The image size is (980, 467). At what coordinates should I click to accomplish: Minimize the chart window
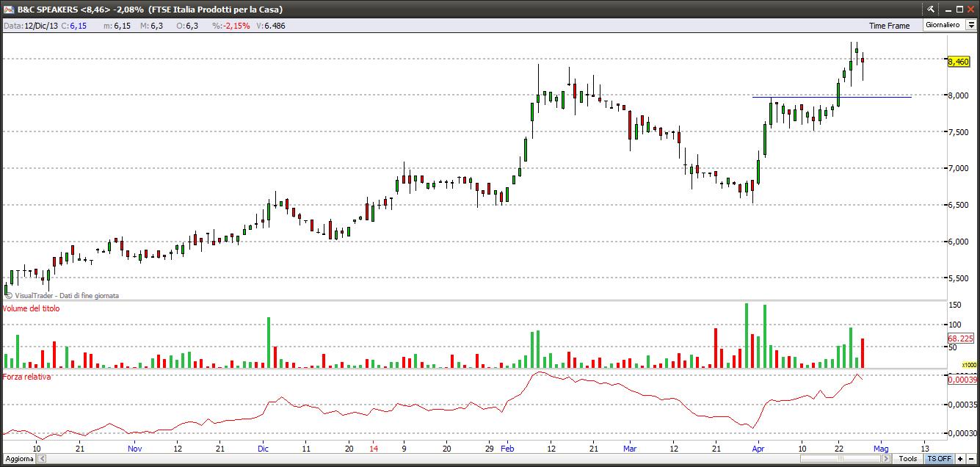point(948,10)
